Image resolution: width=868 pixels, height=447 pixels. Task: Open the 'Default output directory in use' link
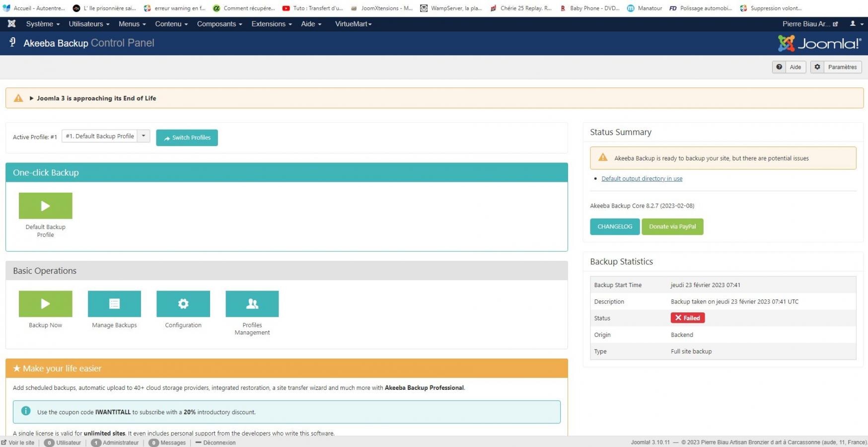pos(642,178)
